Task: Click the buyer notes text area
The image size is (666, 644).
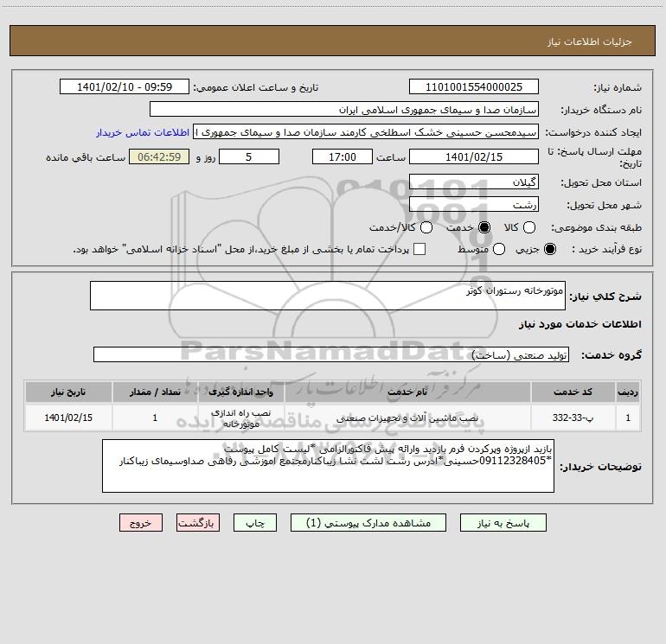Action: 328,466
